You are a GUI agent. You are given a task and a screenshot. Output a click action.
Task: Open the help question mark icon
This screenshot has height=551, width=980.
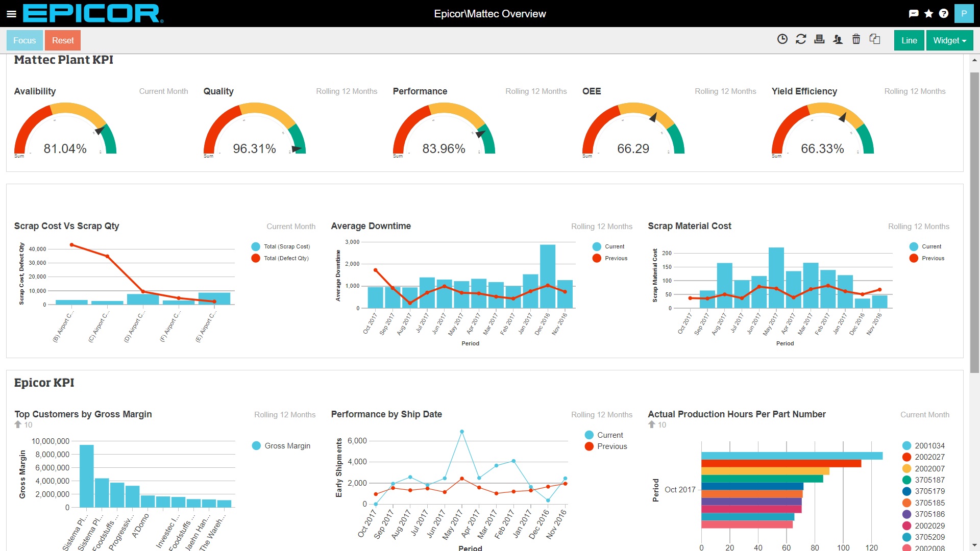click(x=944, y=13)
